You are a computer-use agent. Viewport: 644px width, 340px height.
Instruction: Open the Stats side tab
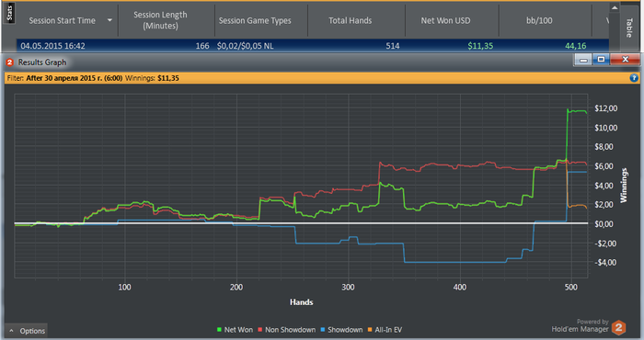pos(9,12)
